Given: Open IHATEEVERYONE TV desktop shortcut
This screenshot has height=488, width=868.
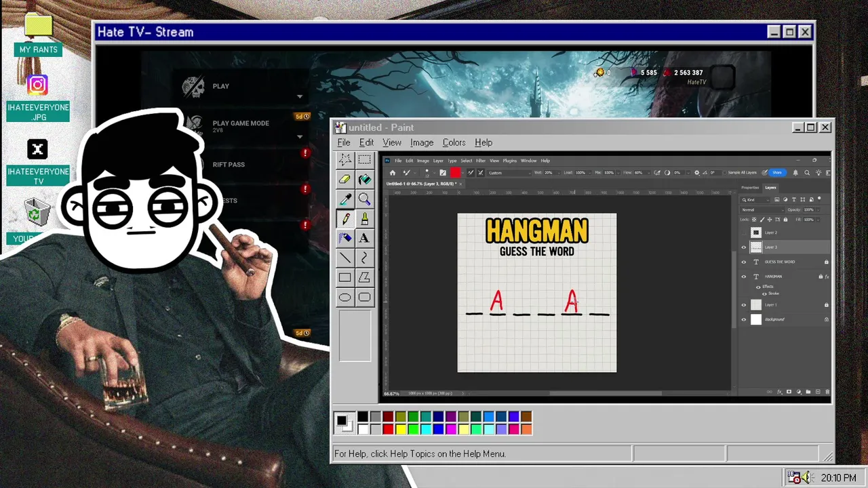Looking at the screenshot, I should (37, 149).
